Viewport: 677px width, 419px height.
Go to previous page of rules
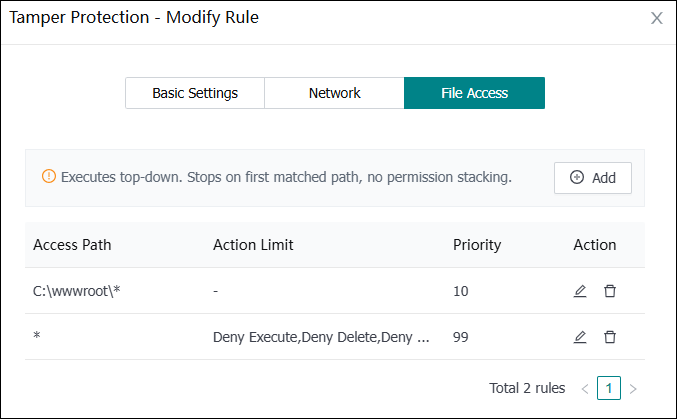pyautogui.click(x=585, y=388)
